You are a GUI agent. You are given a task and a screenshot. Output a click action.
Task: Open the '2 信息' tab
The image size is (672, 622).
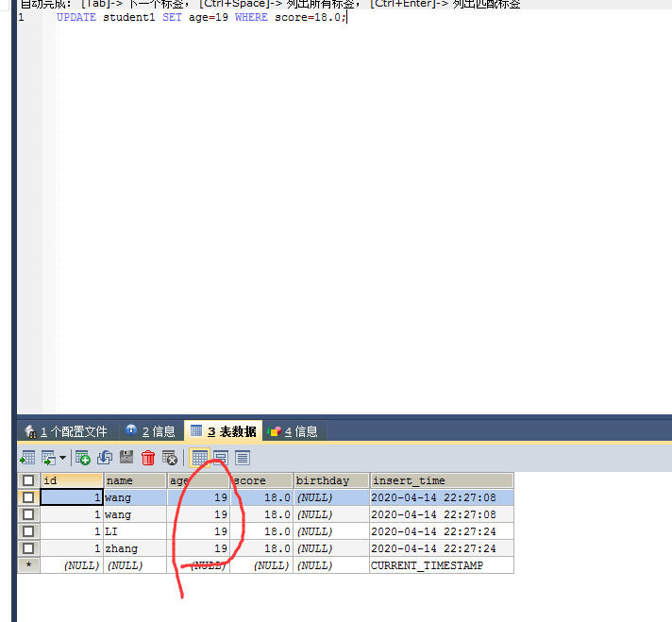pos(151,431)
